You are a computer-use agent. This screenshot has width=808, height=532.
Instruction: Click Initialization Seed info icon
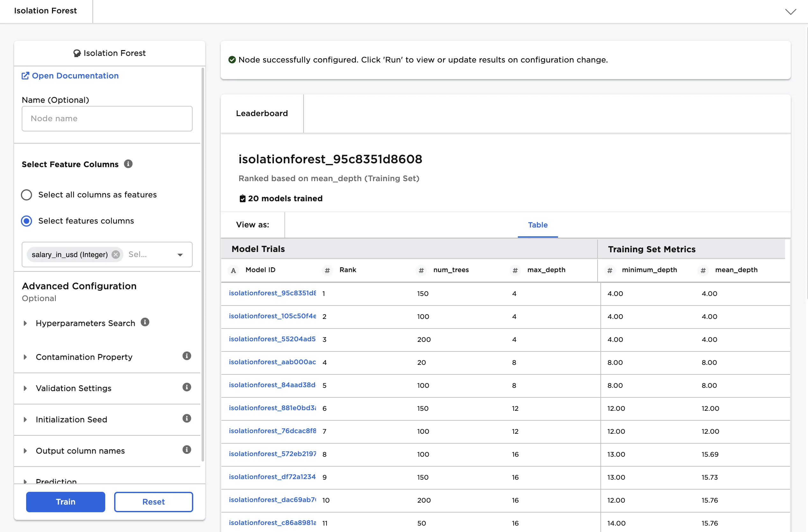click(x=187, y=418)
